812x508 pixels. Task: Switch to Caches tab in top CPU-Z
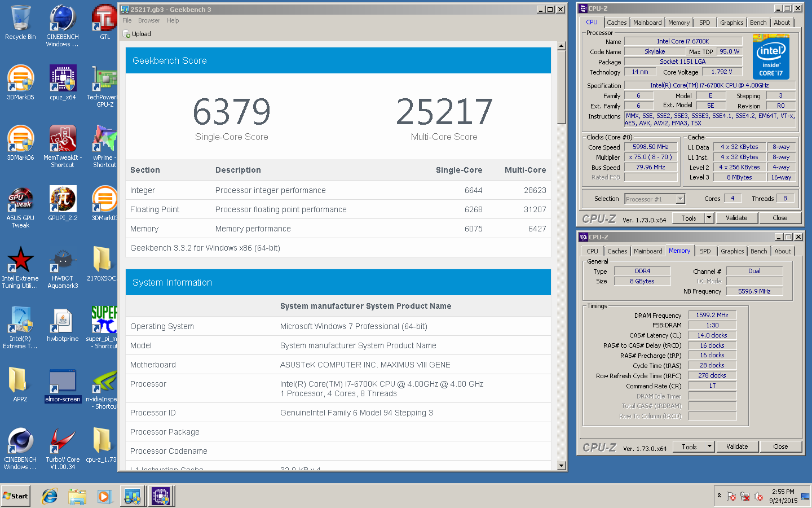click(616, 23)
